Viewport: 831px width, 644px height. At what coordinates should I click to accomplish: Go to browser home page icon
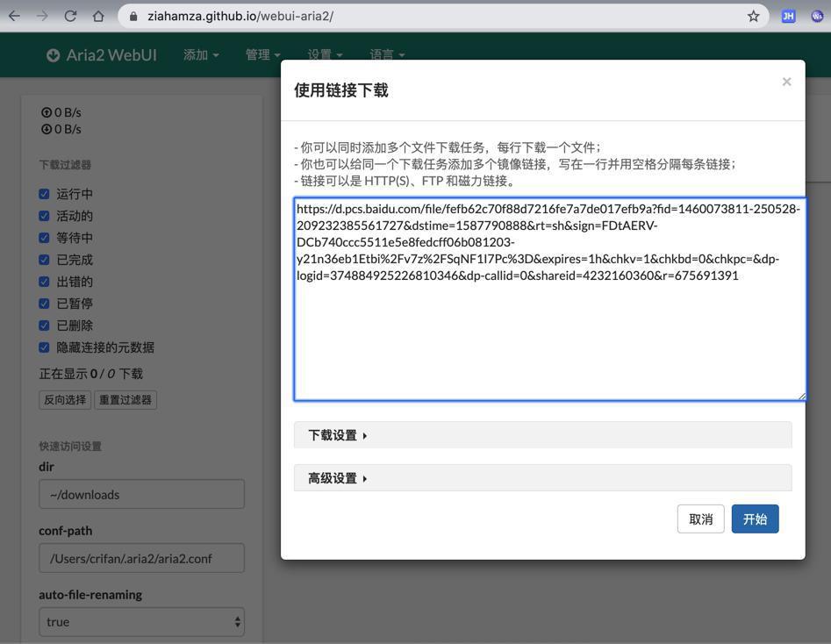coord(98,17)
